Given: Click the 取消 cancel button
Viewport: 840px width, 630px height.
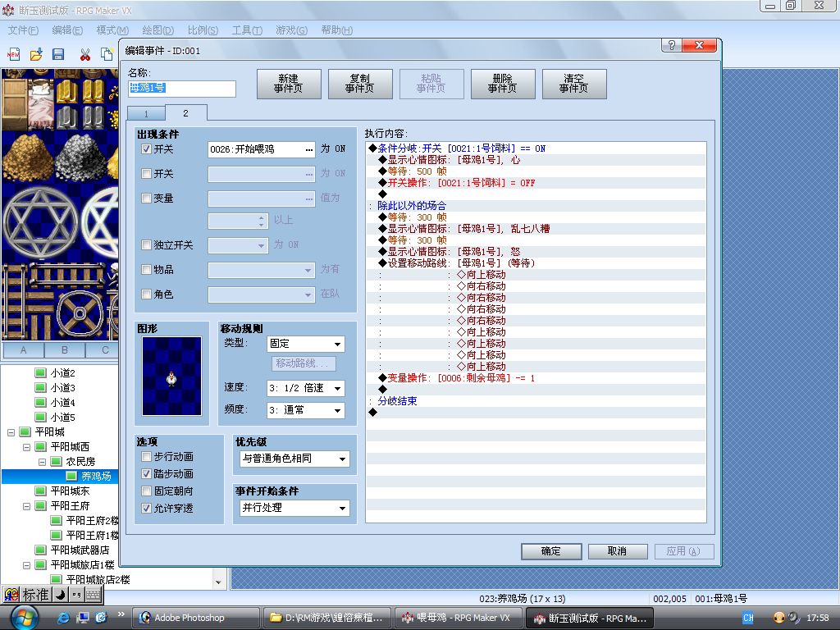Looking at the screenshot, I should click(618, 551).
